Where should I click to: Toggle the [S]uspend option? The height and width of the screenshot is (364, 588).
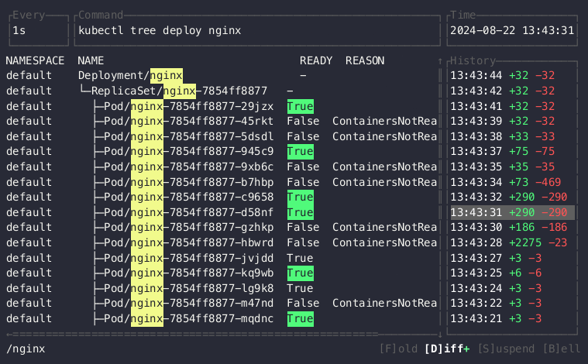pos(507,349)
